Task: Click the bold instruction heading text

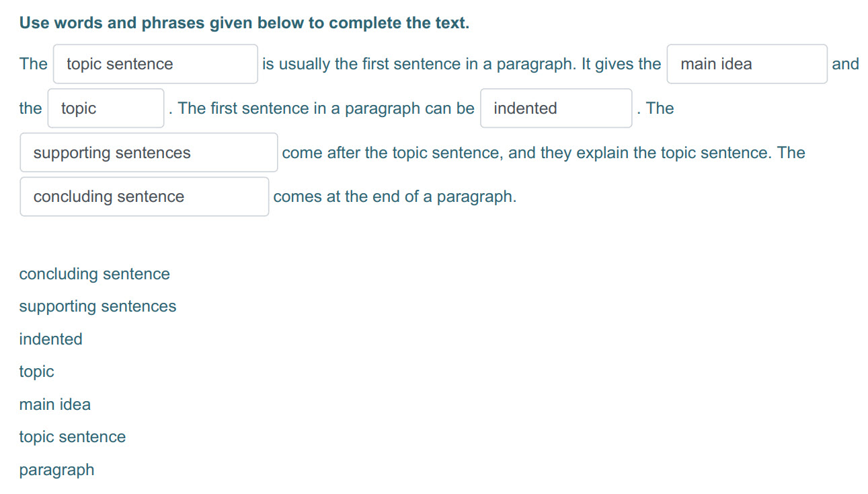Action: coord(244,23)
